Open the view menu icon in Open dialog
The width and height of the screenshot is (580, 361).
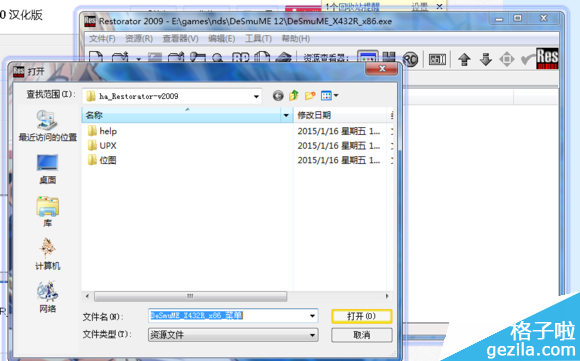[326, 96]
